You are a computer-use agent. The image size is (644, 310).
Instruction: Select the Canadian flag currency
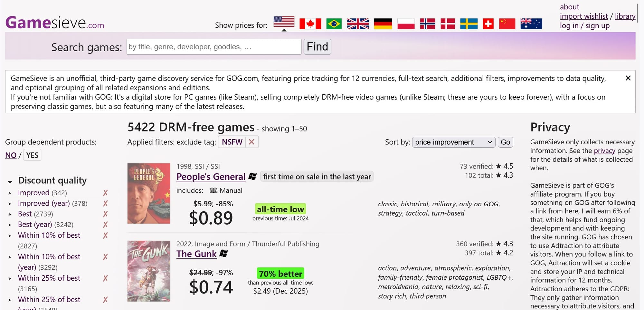[x=310, y=24]
